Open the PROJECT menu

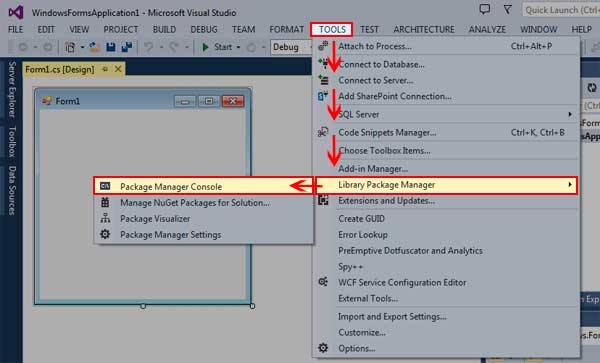(121, 29)
